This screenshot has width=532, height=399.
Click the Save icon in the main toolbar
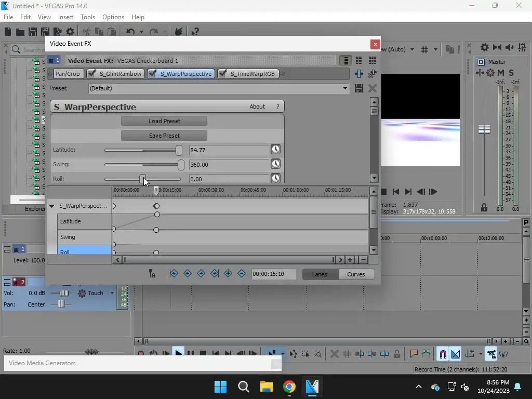33,32
